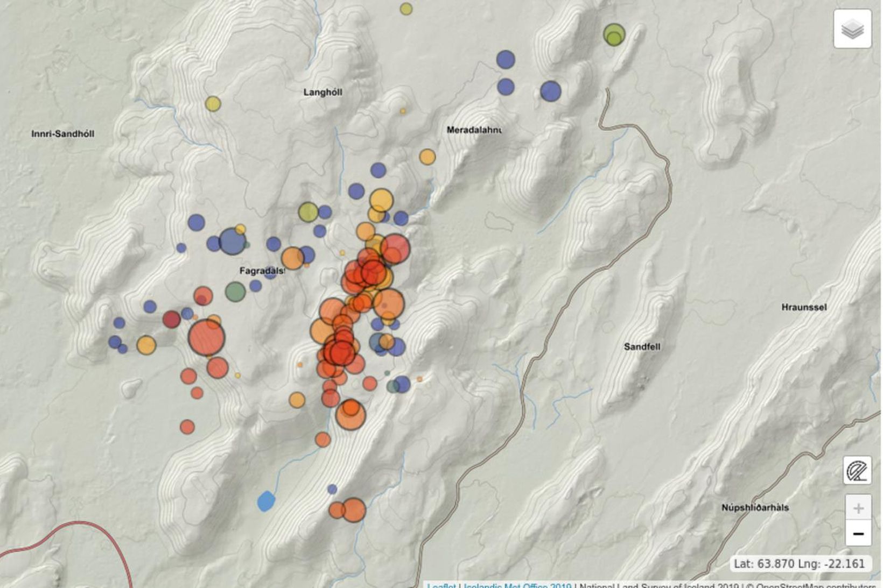
Task: Select the largest blue marker in the northeast trio
Action: point(551,91)
